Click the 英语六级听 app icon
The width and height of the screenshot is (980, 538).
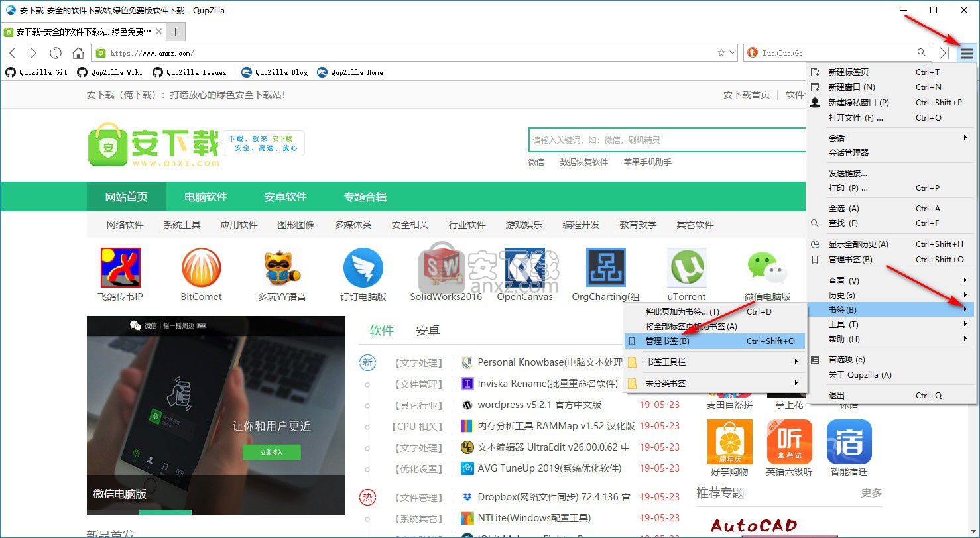[789, 442]
